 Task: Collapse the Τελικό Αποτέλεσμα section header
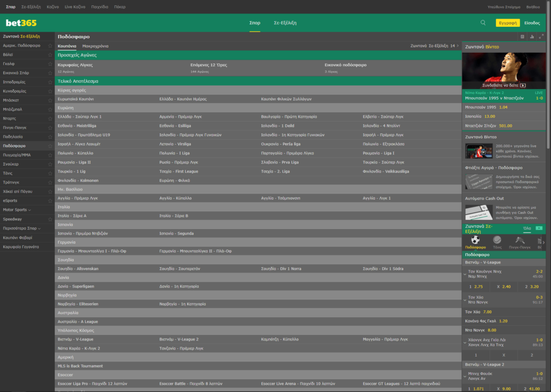click(x=258, y=81)
